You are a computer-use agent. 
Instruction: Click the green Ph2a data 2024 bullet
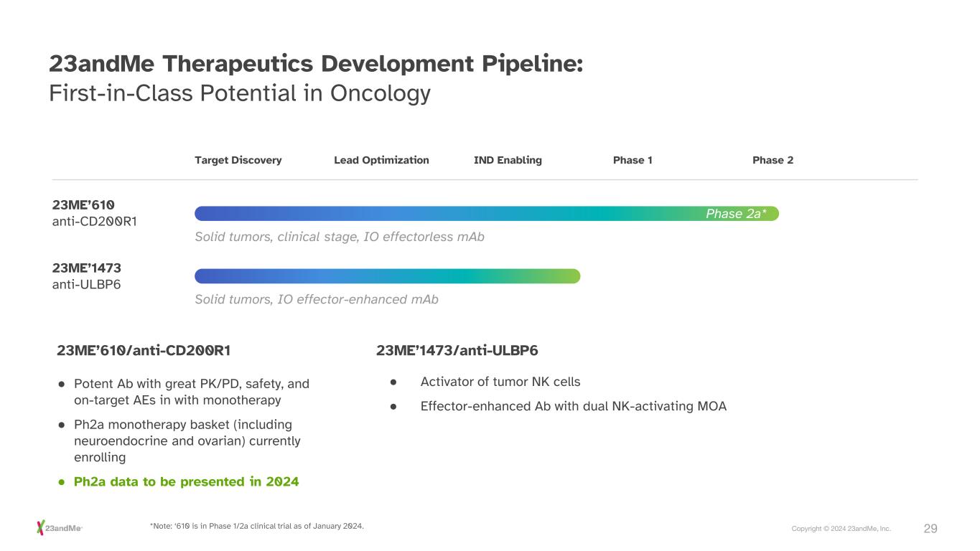(x=186, y=481)
